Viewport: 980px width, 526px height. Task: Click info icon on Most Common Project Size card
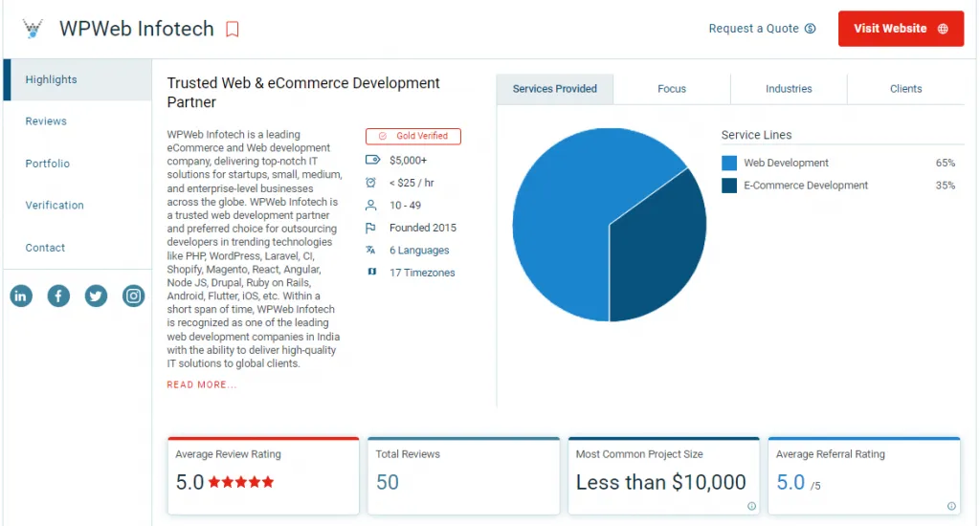coord(751,506)
